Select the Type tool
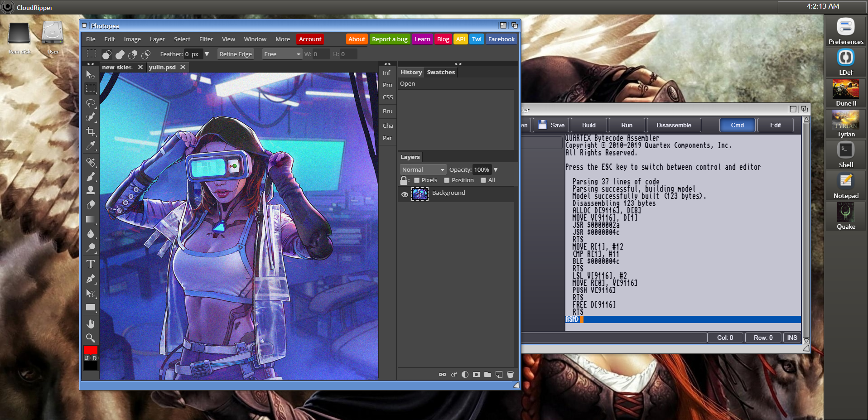This screenshot has width=868, height=420. click(91, 264)
